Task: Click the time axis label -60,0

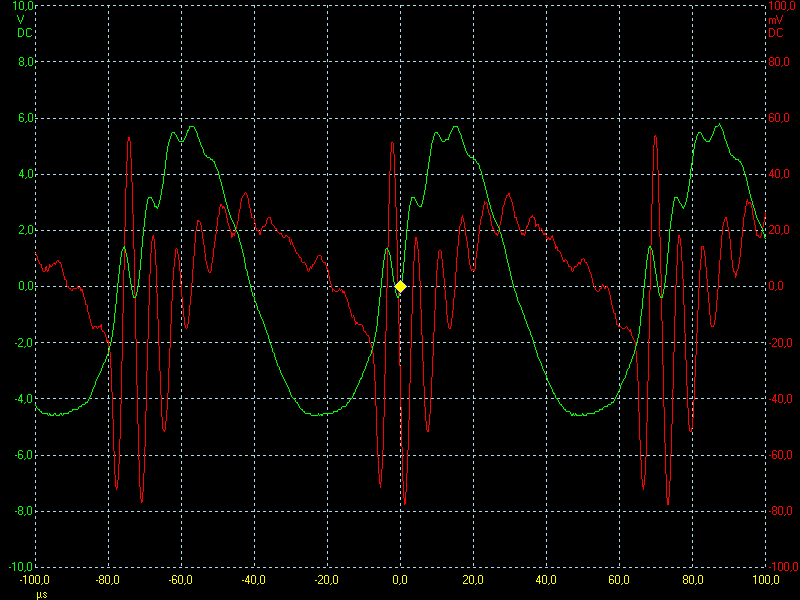Action: (181, 580)
